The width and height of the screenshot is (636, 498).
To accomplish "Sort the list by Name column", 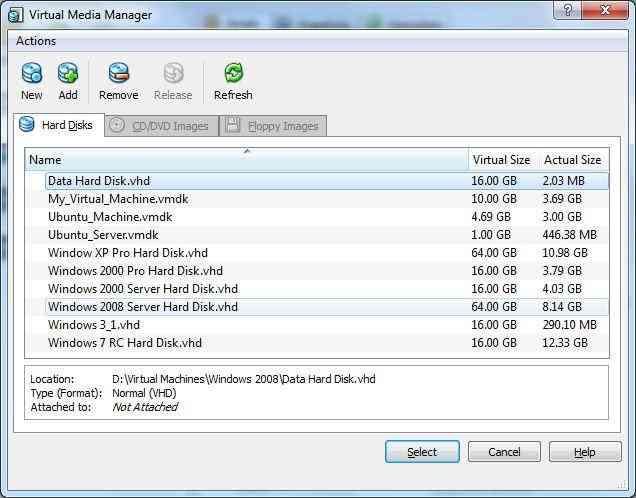I will (x=246, y=160).
